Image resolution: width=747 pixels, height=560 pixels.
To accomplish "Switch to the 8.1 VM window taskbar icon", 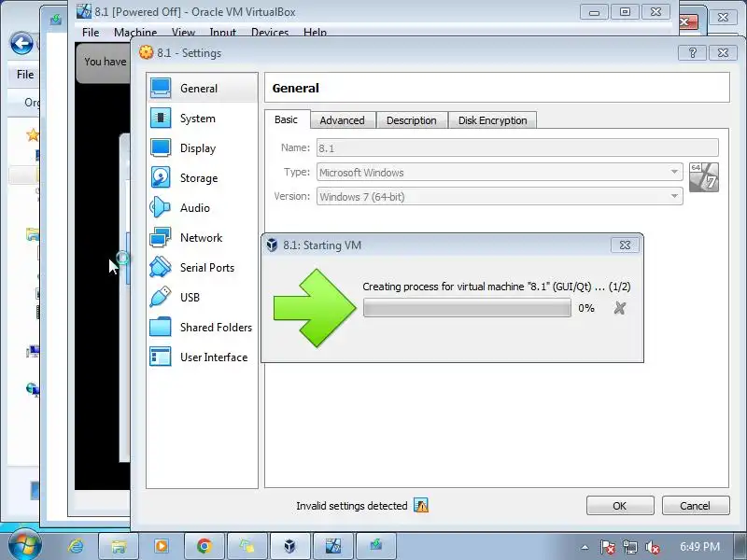I will (x=333, y=546).
